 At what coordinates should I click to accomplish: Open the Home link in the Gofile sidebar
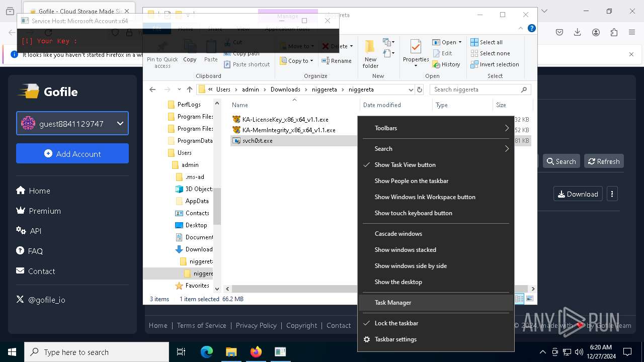pyautogui.click(x=33, y=191)
